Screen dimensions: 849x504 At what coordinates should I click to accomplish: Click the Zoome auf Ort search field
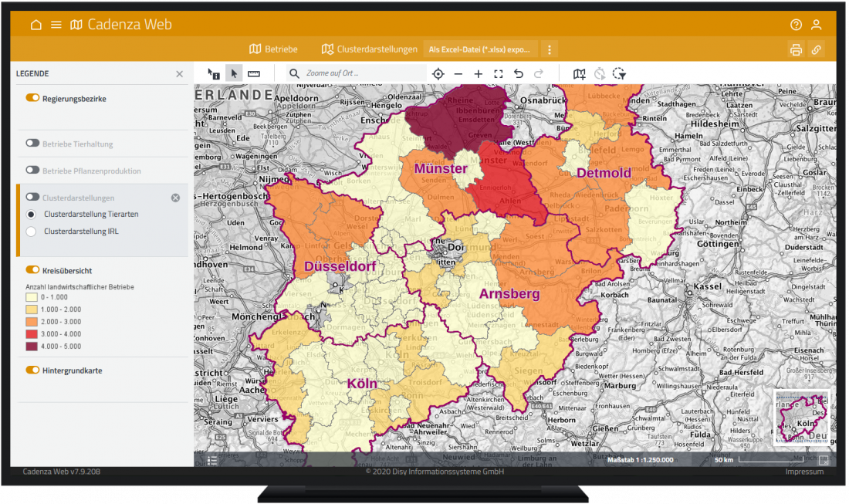click(363, 73)
